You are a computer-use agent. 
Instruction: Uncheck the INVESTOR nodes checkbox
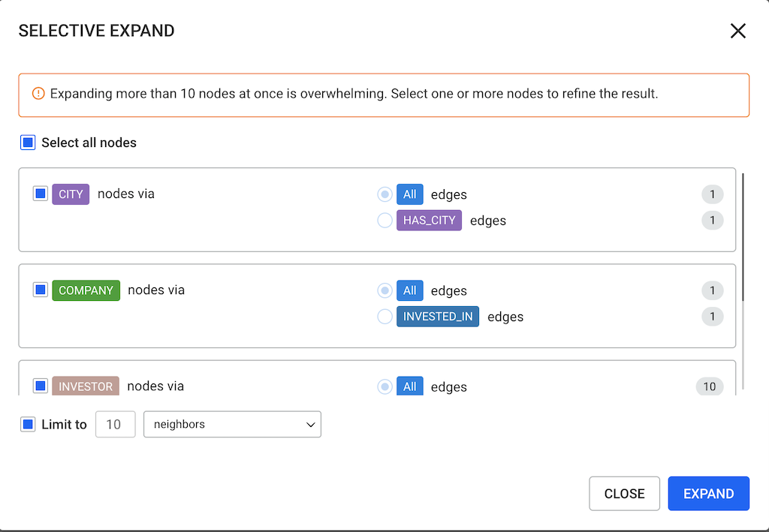click(41, 386)
